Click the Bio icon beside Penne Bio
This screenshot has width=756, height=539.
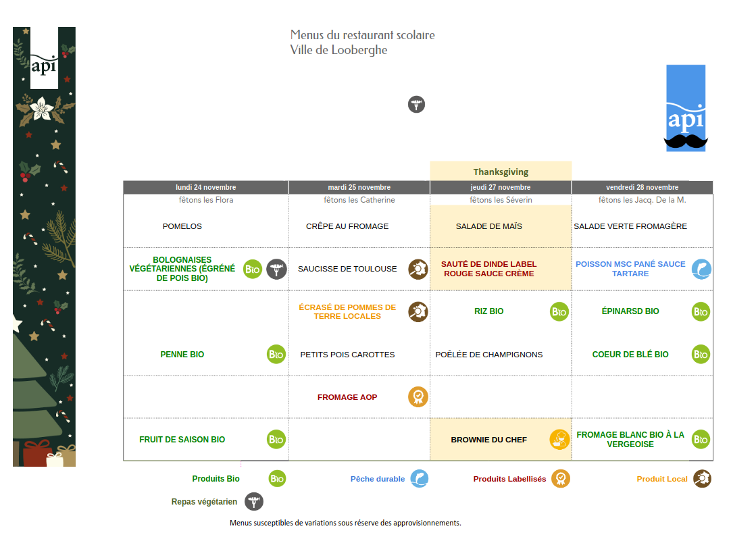[x=276, y=354]
